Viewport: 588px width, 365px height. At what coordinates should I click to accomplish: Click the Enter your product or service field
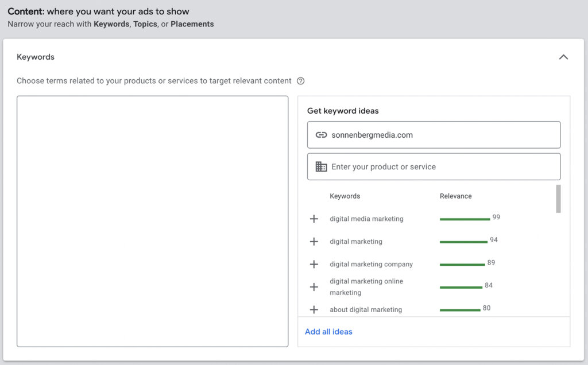click(434, 166)
